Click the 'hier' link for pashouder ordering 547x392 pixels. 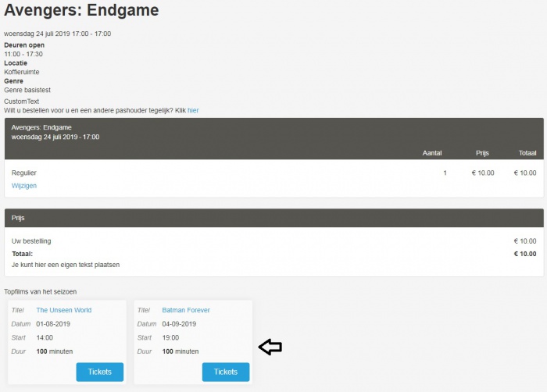pyautogui.click(x=193, y=110)
